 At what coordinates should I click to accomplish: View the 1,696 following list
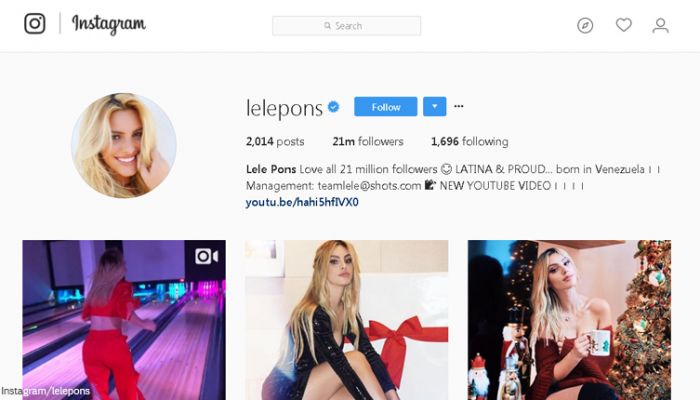point(470,142)
